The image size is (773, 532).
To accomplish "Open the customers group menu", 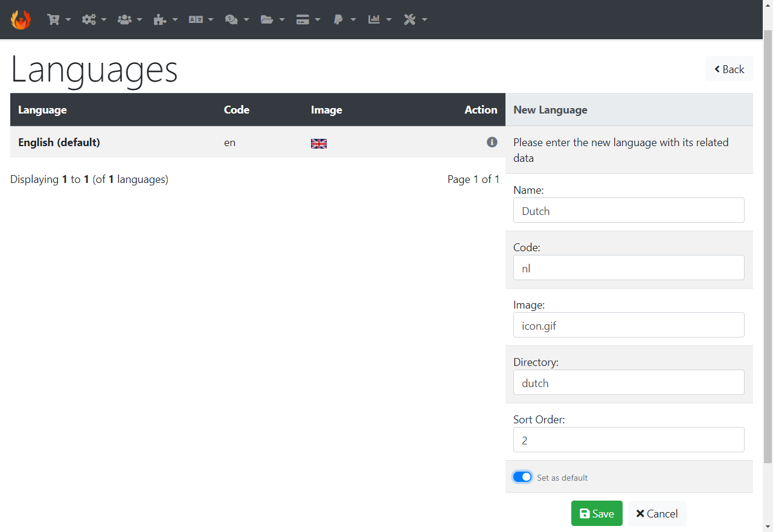I will coord(130,19).
